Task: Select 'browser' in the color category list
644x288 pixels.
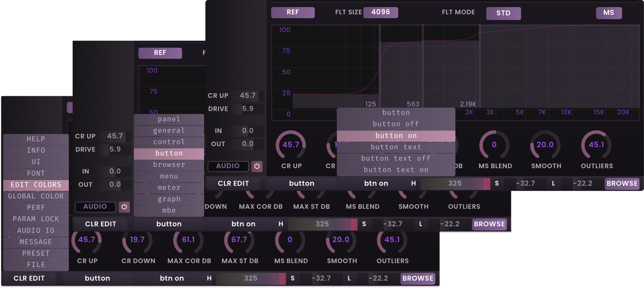Action: [x=169, y=165]
